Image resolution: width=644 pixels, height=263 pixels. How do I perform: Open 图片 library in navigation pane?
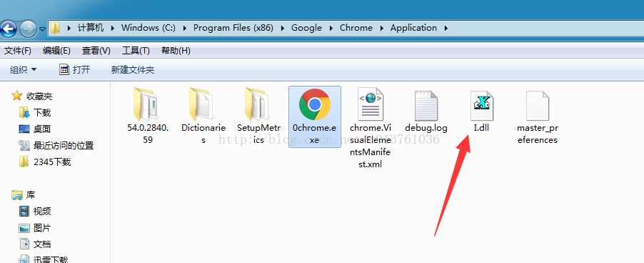click(42, 228)
